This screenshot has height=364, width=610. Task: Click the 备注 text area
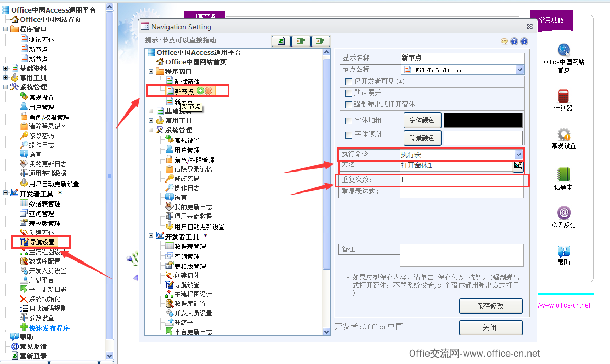(x=461, y=255)
